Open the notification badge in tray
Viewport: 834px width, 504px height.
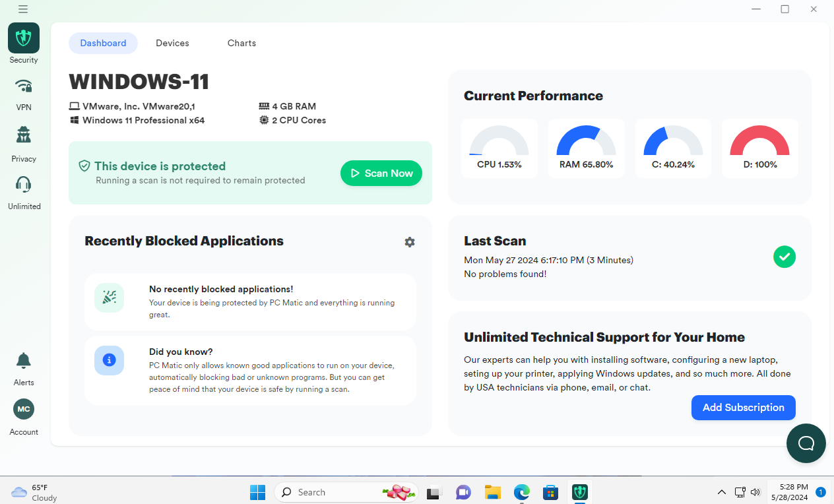[x=821, y=492]
